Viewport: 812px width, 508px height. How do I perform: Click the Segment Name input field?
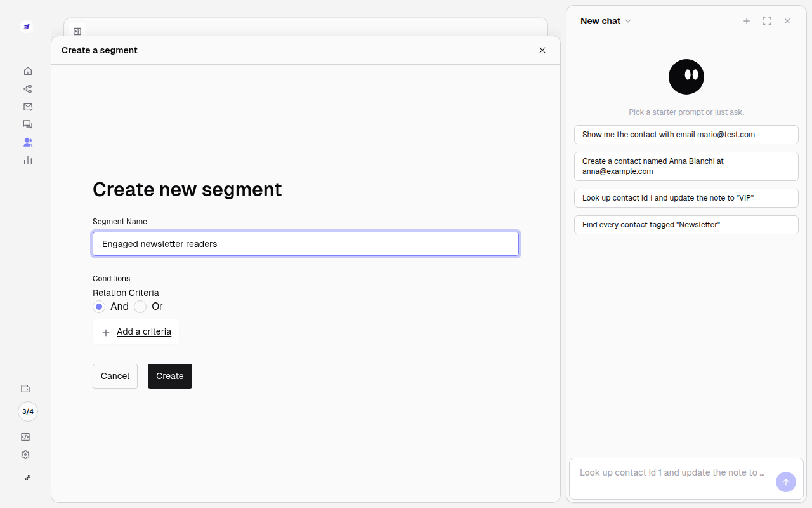(x=306, y=244)
